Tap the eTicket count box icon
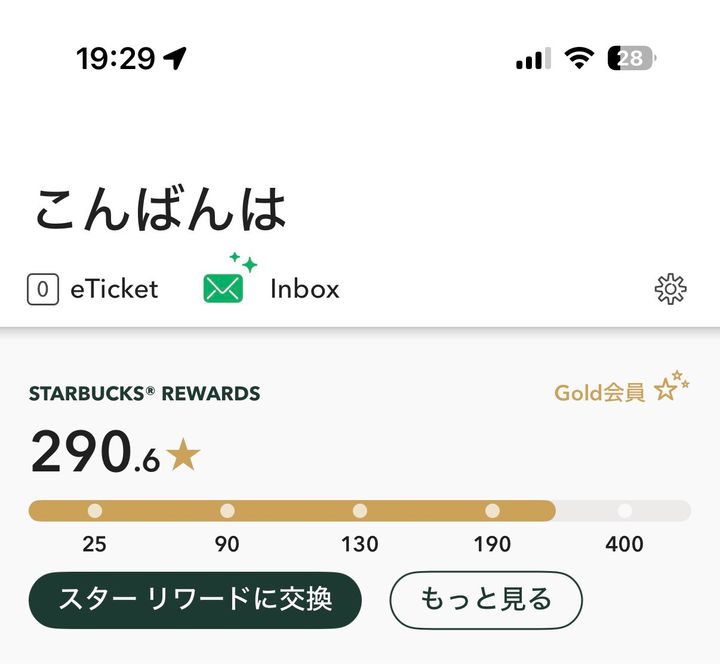 (42, 289)
